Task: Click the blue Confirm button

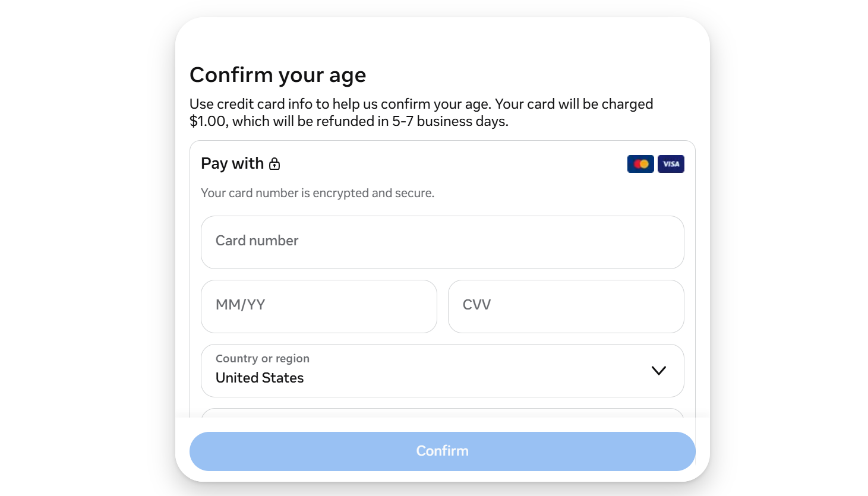Action: click(443, 451)
